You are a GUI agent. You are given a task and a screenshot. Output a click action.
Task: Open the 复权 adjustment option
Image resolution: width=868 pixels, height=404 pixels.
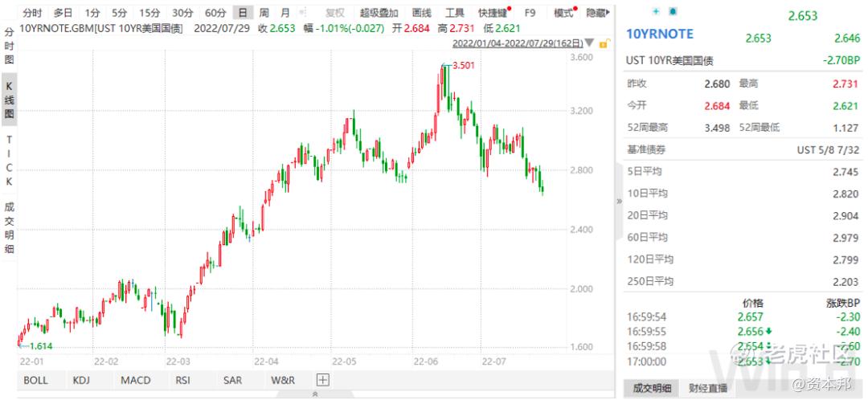334,13
